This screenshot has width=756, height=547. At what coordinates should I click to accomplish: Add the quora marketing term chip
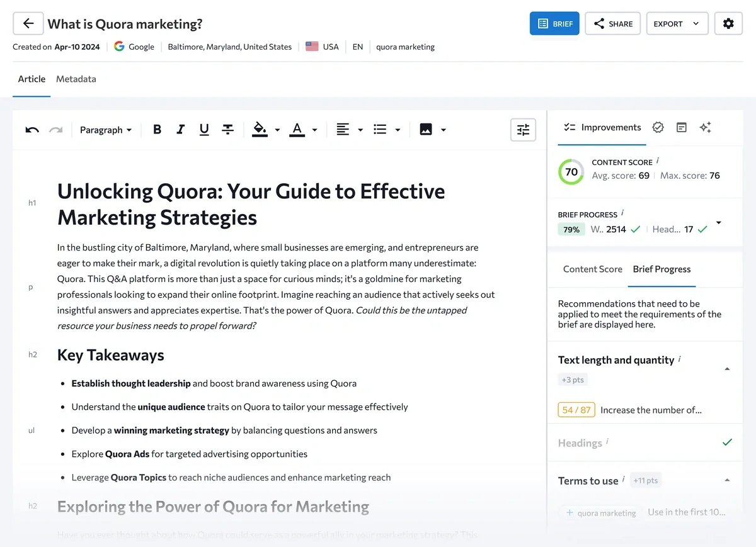tap(601, 512)
